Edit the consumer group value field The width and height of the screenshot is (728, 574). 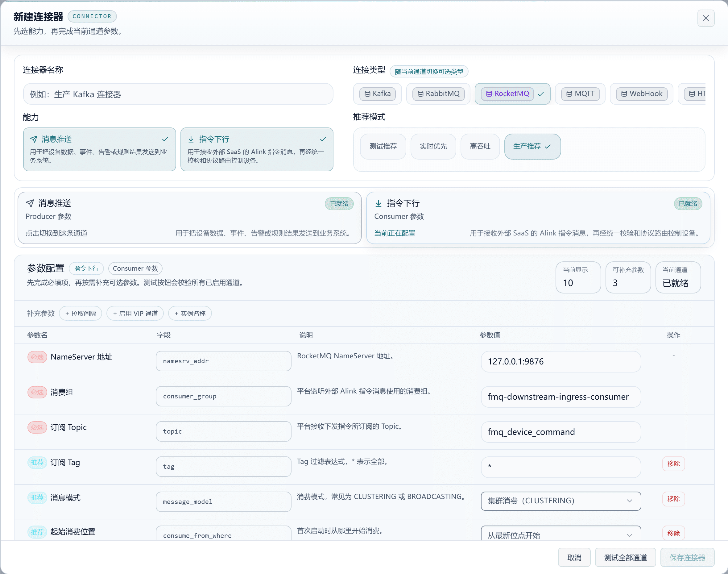[561, 397]
